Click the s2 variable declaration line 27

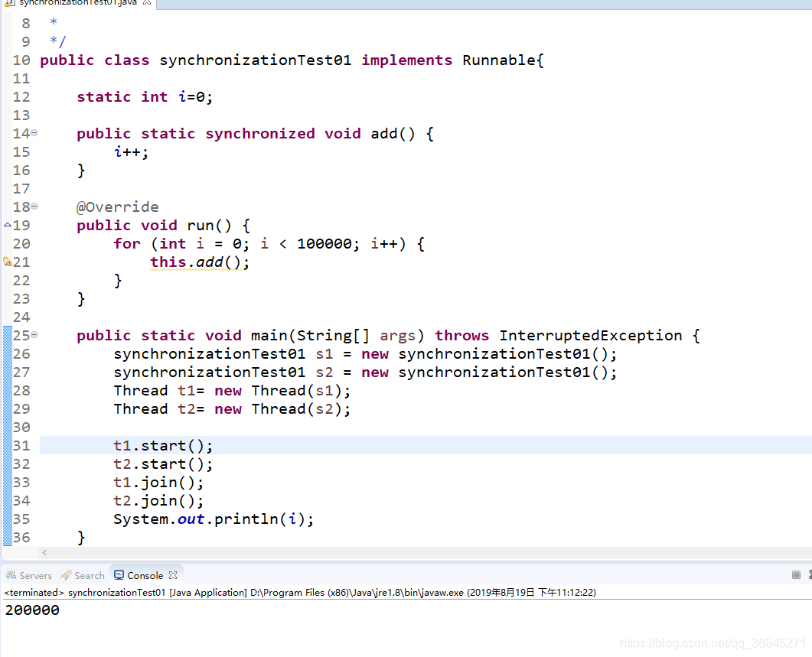coord(366,372)
